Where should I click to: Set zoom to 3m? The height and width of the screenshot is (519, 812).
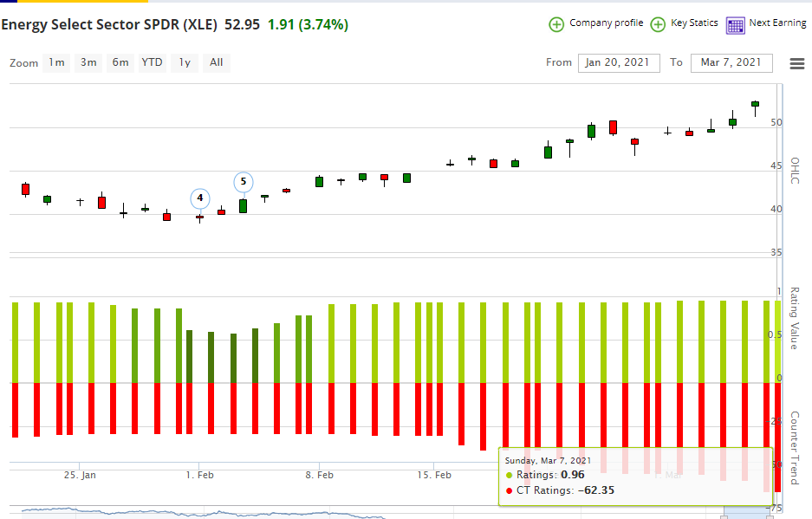tap(88, 62)
